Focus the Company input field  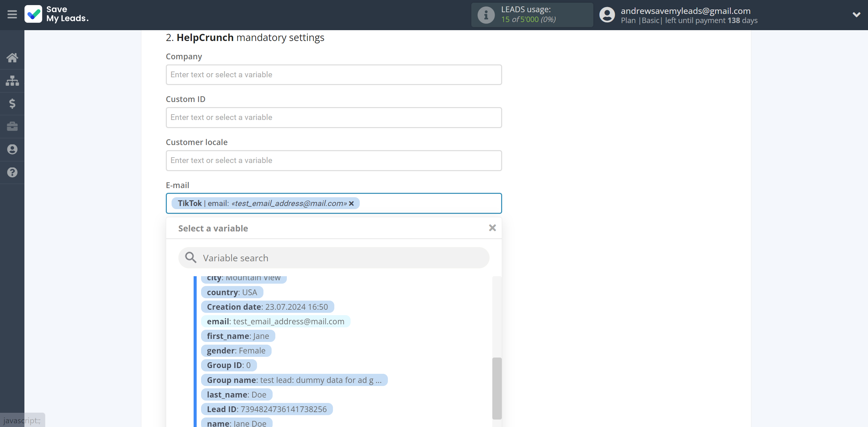pyautogui.click(x=334, y=75)
